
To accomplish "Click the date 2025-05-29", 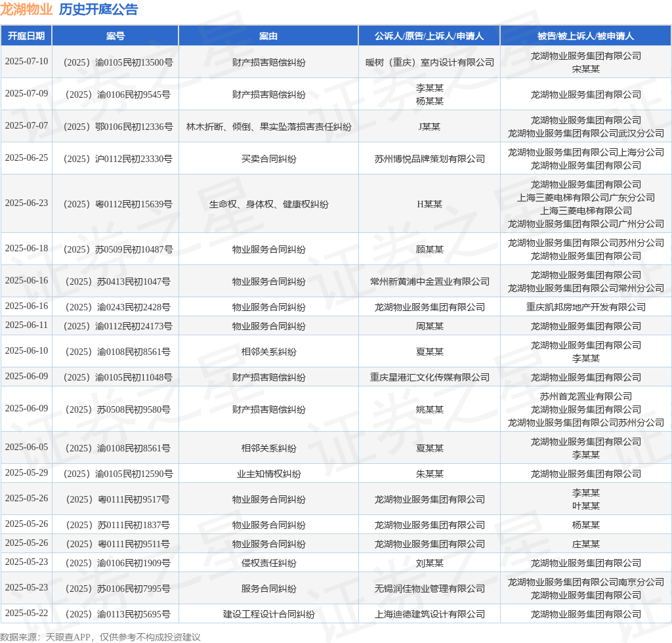I will 26,473.
